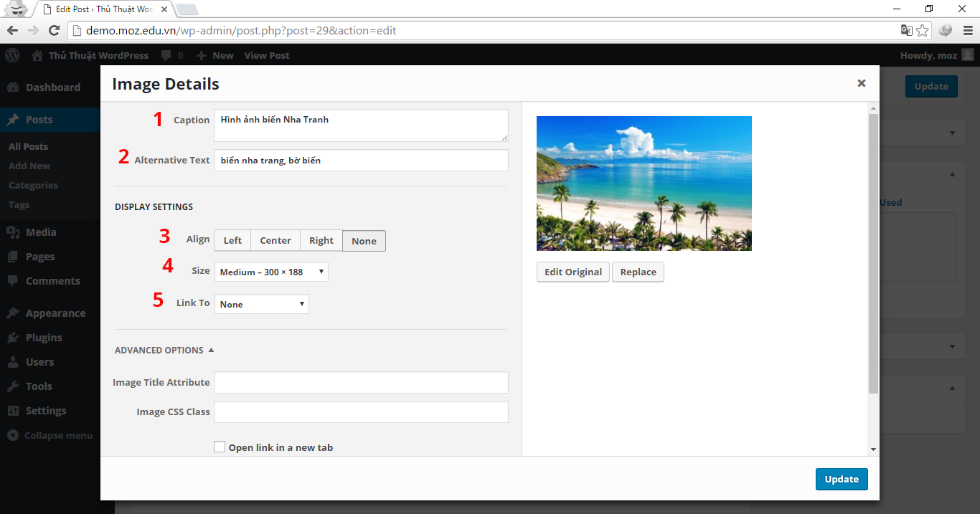This screenshot has width=980, height=514.
Task: Set image alignment to Left
Action: click(x=232, y=241)
